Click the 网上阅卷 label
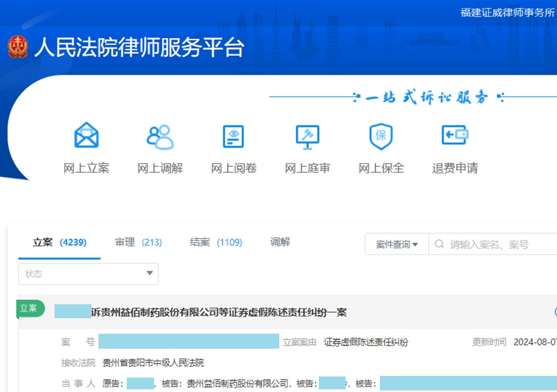 coord(234,168)
